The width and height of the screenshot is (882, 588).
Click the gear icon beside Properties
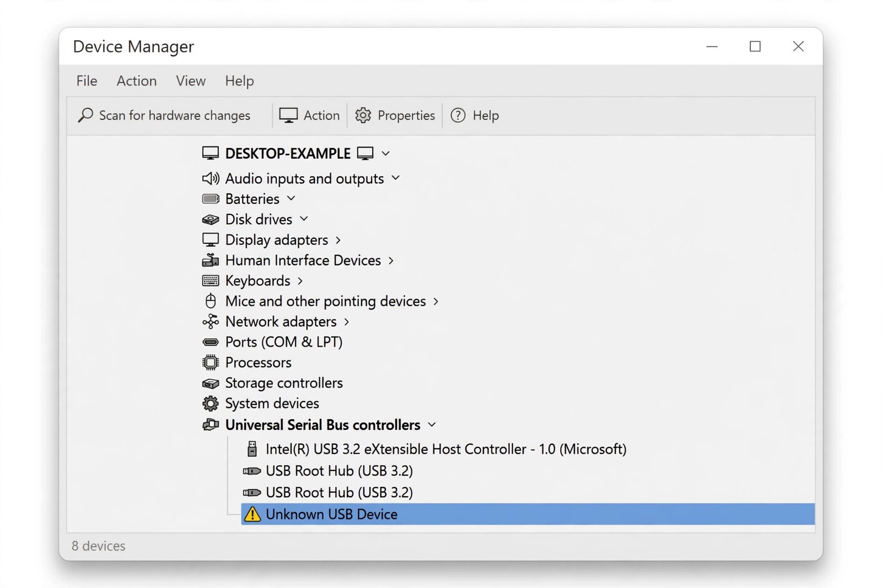tap(363, 115)
